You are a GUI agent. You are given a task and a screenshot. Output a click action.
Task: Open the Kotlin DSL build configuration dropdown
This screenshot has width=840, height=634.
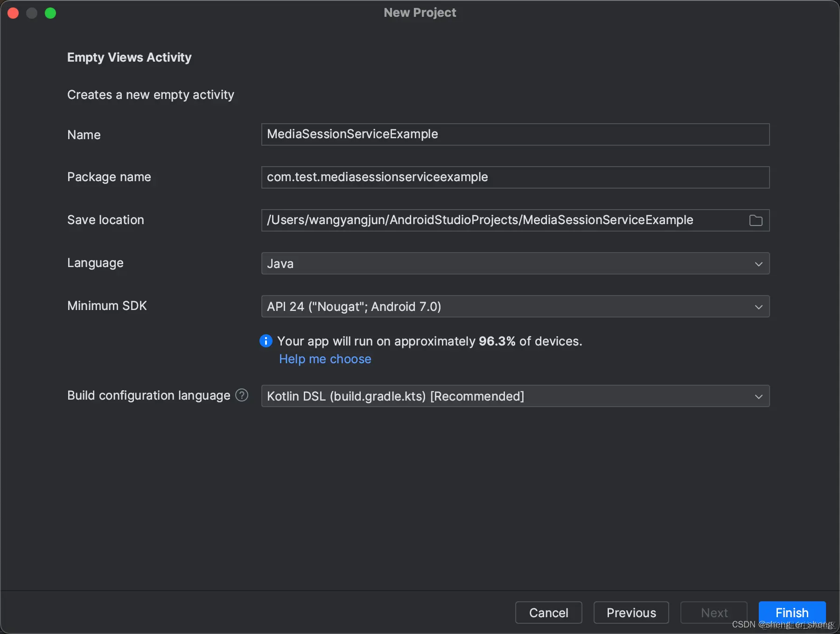(x=515, y=396)
